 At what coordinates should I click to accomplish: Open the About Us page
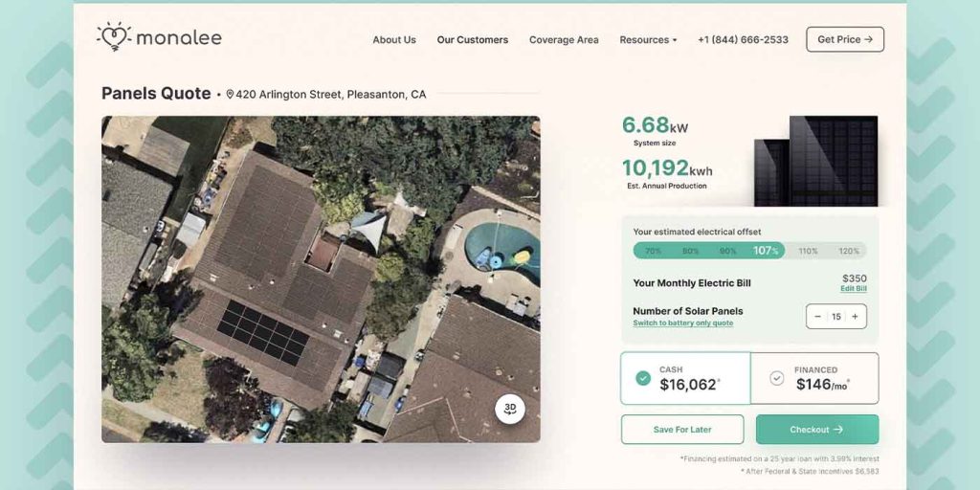pyautogui.click(x=394, y=40)
